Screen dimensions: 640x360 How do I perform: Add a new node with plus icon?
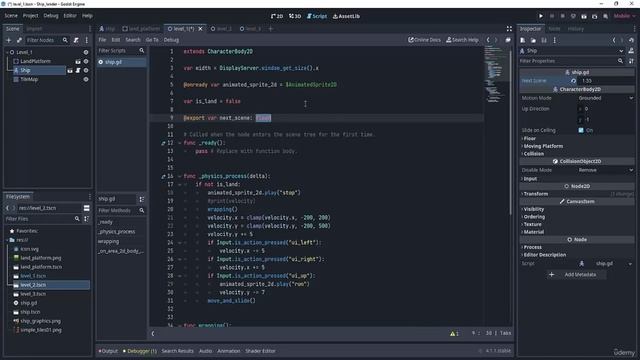(x=9, y=40)
